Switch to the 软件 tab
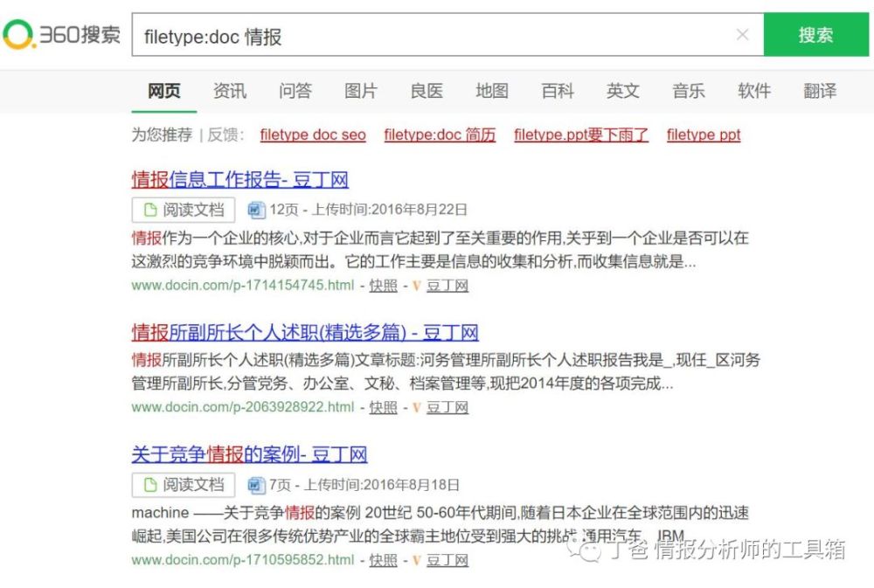Viewport: 874px width, 588px height. (754, 91)
